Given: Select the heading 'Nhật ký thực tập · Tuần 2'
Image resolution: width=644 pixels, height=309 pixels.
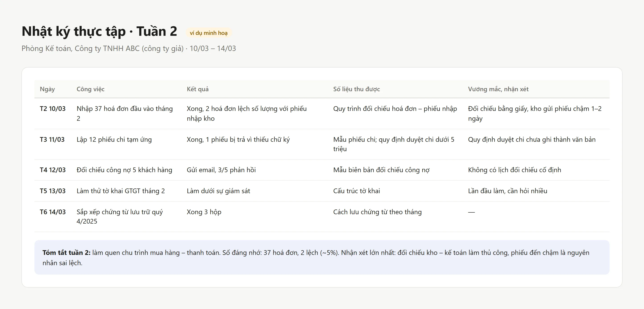Looking at the screenshot, I should click(x=99, y=32).
